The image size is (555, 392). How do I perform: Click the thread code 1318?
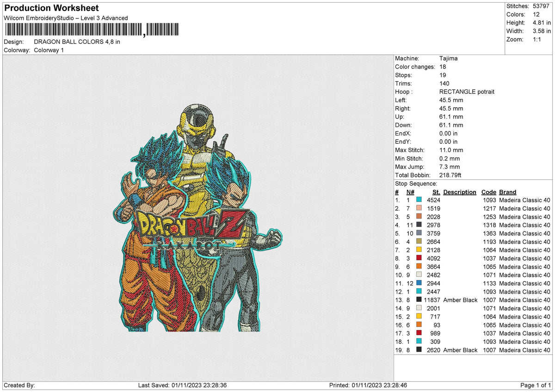pyautogui.click(x=489, y=225)
